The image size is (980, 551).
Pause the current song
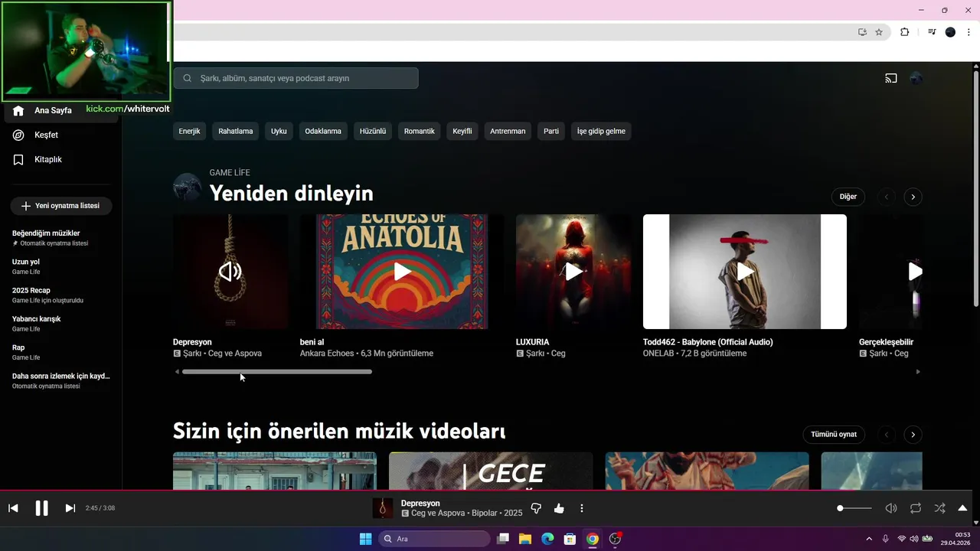41,508
